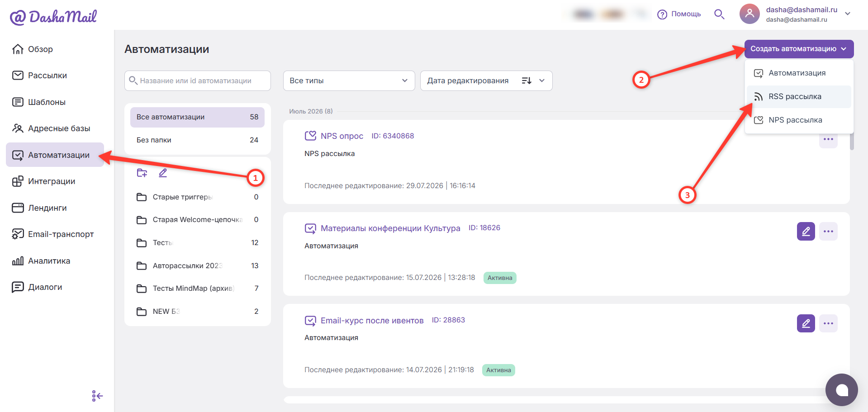Click the ID: 18626 text
Viewport: 868px width, 412px height.
484,228
